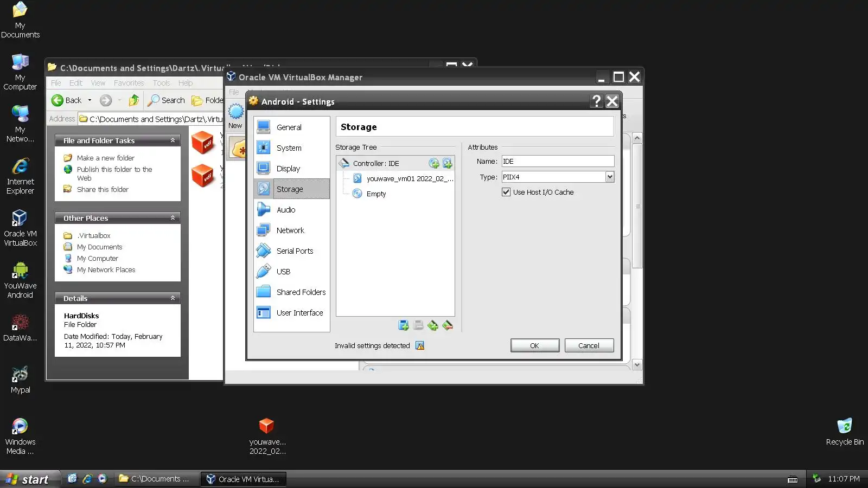The image size is (868, 488).
Task: Add optical drive to Controller: IDE
Action: (x=433, y=163)
